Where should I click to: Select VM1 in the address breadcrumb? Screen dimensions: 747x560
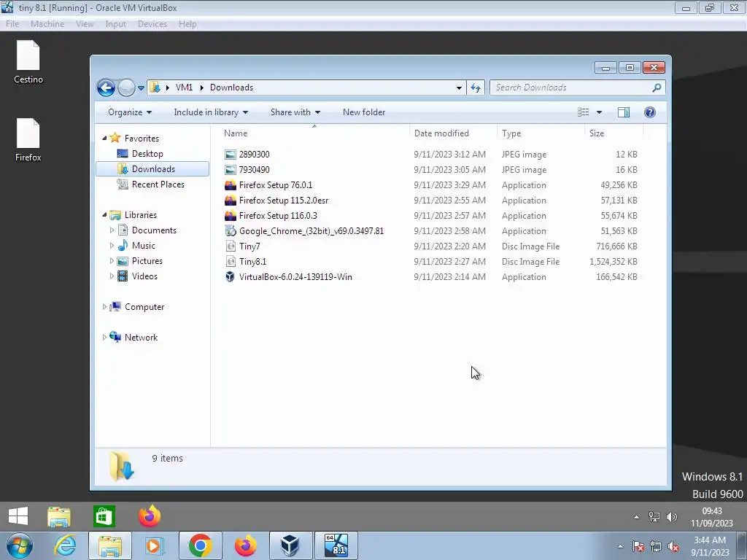[x=184, y=87]
